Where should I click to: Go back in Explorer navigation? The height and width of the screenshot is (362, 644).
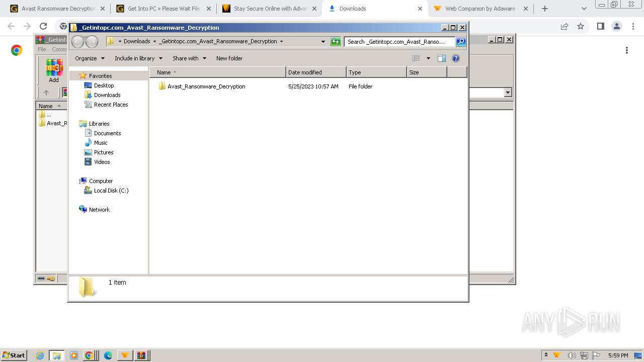click(77, 42)
